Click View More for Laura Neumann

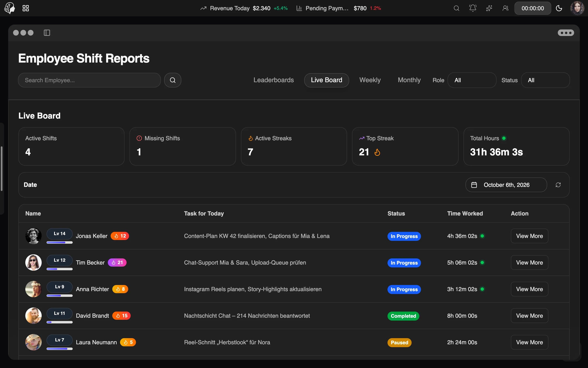[x=529, y=342]
